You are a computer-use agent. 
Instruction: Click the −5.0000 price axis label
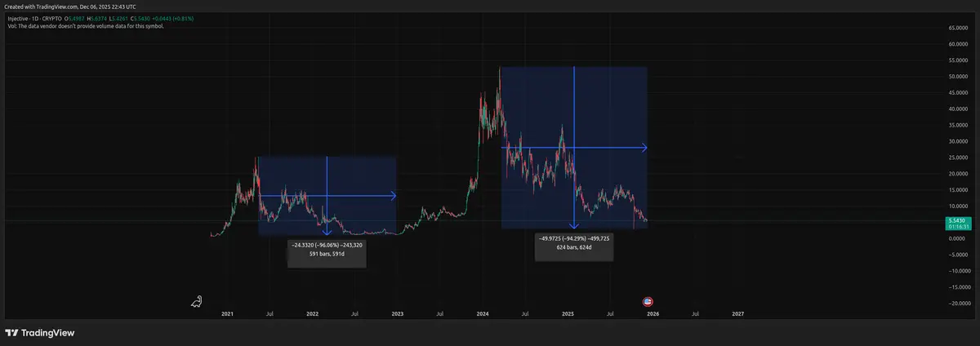pos(959,255)
